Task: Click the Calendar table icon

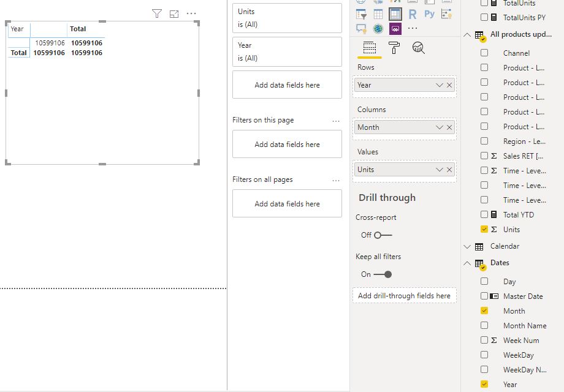Action: (479, 247)
